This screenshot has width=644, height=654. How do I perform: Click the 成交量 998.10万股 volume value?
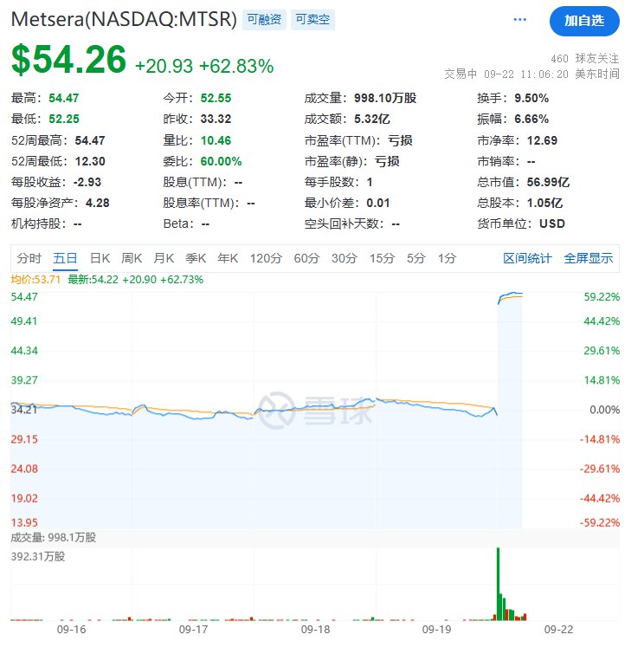pos(385,98)
